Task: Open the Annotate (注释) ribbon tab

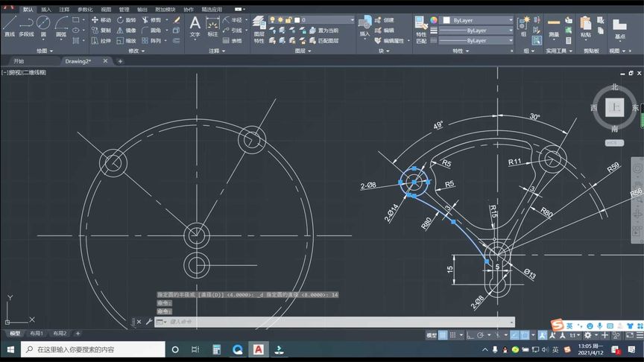Action: [64, 9]
